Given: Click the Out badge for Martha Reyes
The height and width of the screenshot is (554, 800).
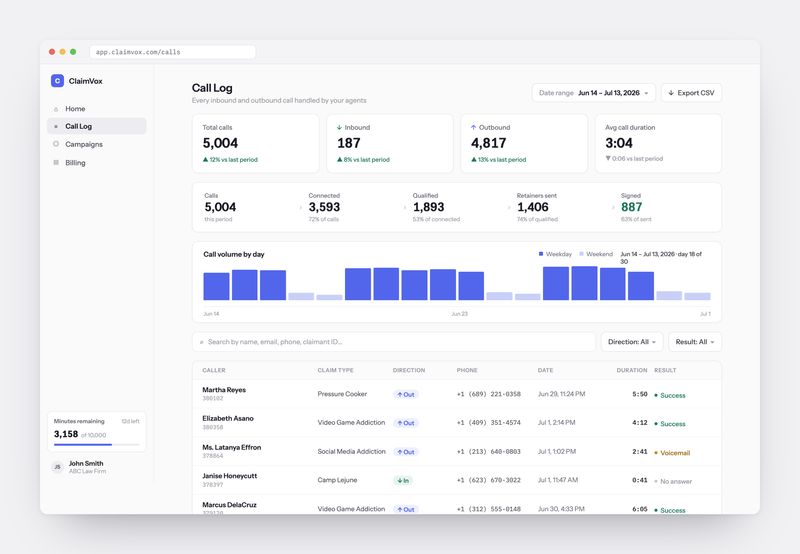Looking at the screenshot, I should coord(406,394).
